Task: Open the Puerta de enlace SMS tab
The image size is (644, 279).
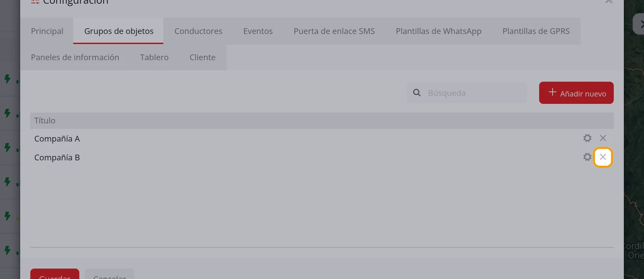Action: point(334,31)
